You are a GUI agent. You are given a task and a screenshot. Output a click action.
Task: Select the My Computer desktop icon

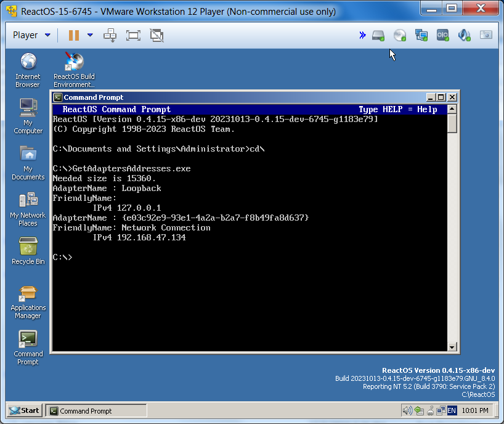pos(28,116)
